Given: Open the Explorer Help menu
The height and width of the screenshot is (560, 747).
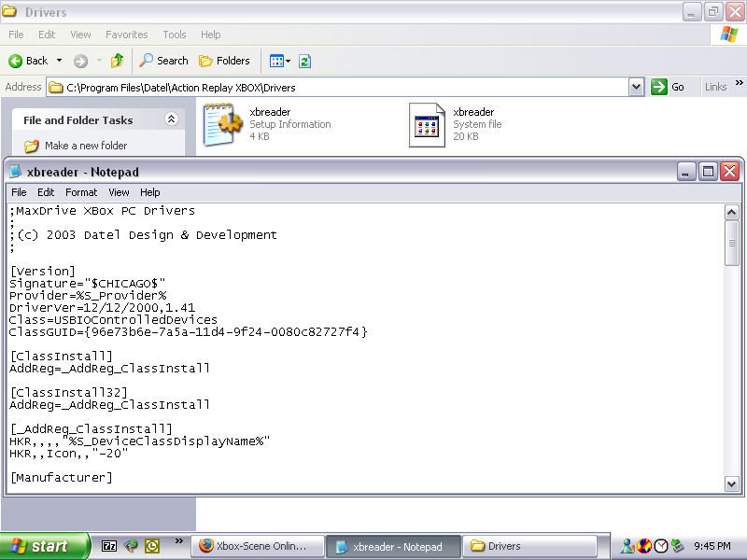Looking at the screenshot, I should [211, 35].
